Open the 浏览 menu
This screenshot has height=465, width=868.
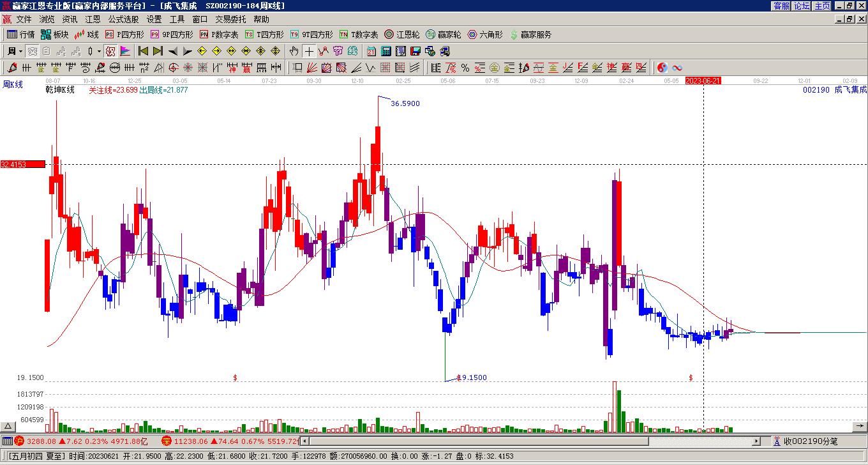(47, 20)
